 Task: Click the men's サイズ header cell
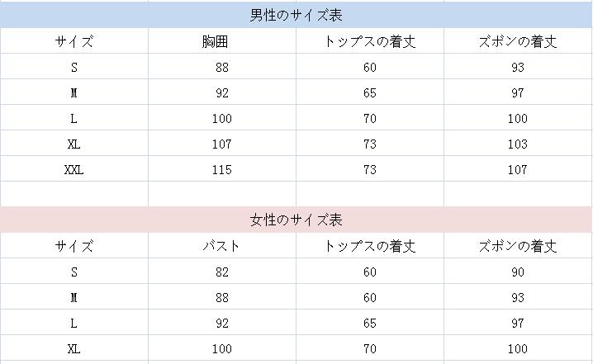point(74,40)
